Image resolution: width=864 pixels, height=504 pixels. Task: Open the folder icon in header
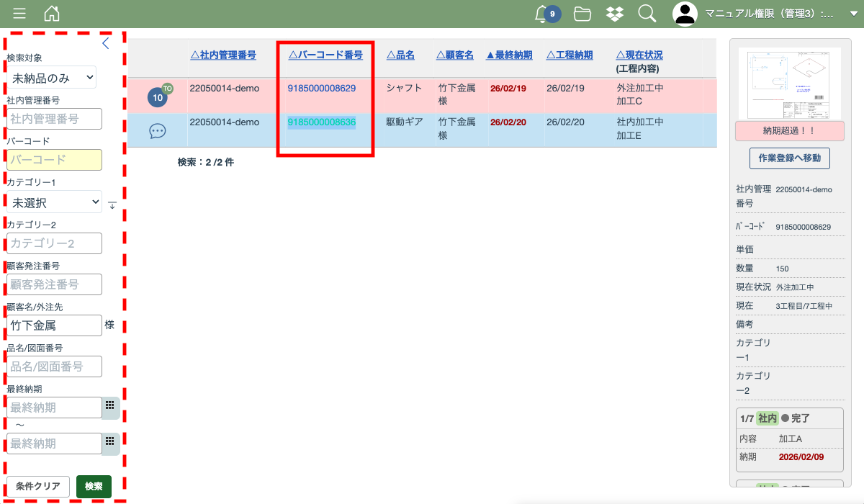pyautogui.click(x=582, y=14)
